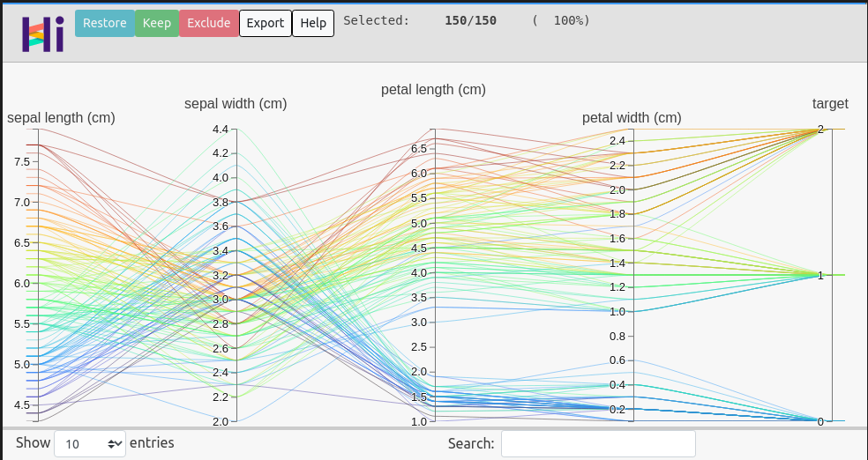Click tick 1.2 on petal width axis
868x460 pixels.
617,287
